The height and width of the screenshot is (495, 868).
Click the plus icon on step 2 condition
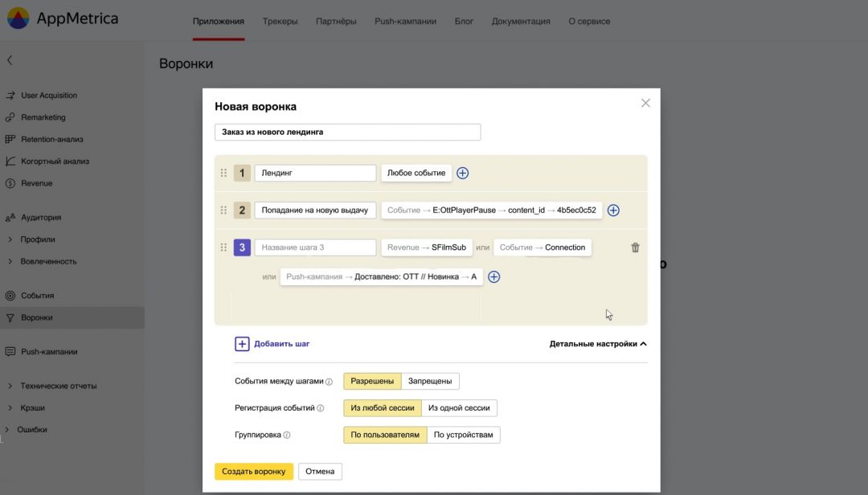click(x=613, y=210)
